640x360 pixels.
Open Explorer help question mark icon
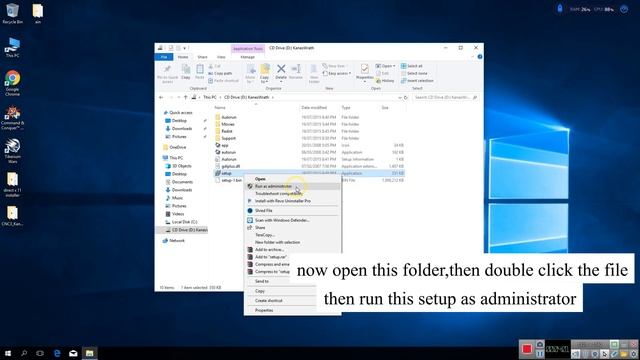coord(480,57)
